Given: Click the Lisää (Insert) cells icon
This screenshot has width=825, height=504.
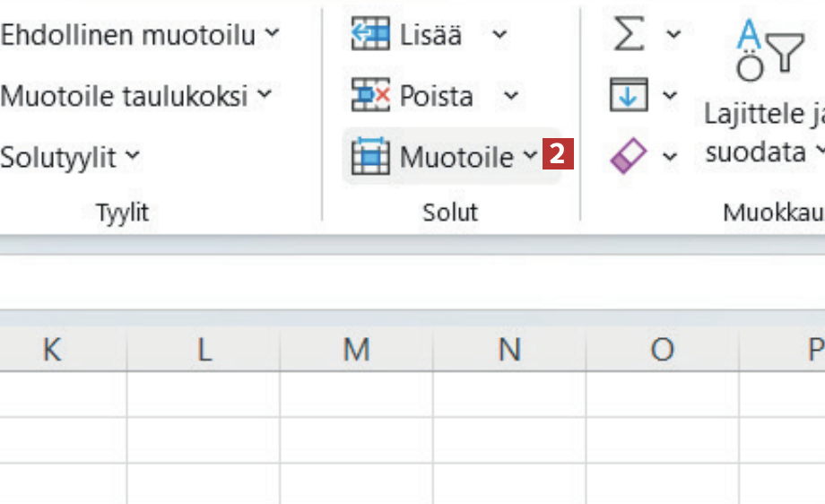Looking at the screenshot, I should [369, 35].
